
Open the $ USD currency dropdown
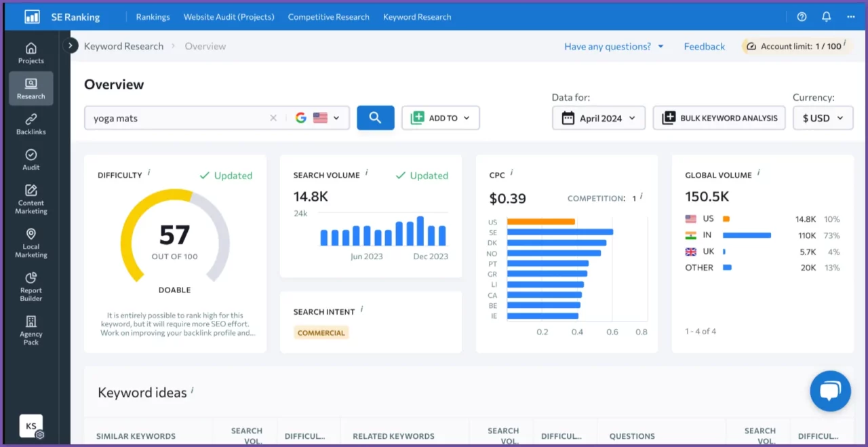pyautogui.click(x=823, y=118)
